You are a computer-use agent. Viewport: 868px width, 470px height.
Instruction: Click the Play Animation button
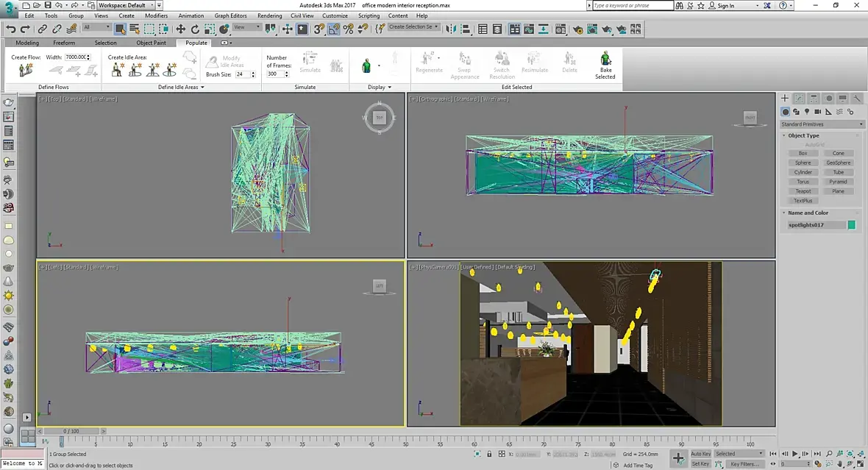pyautogui.click(x=794, y=455)
